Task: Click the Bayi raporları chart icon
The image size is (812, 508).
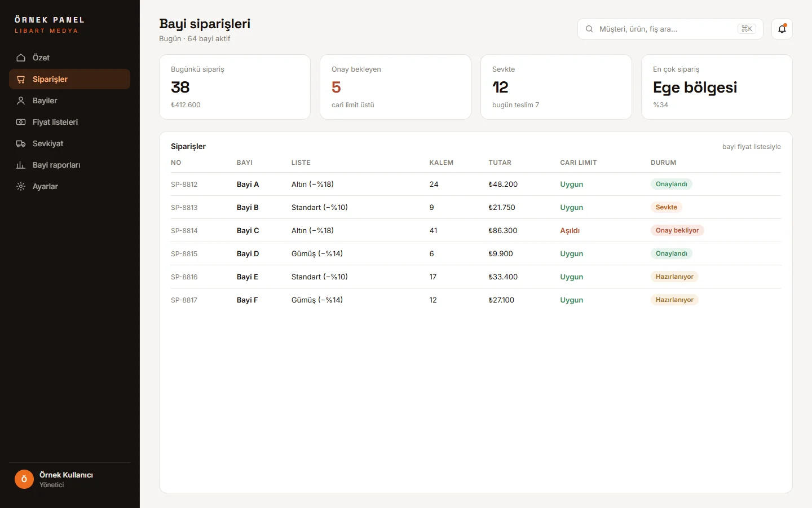Action: click(x=21, y=165)
